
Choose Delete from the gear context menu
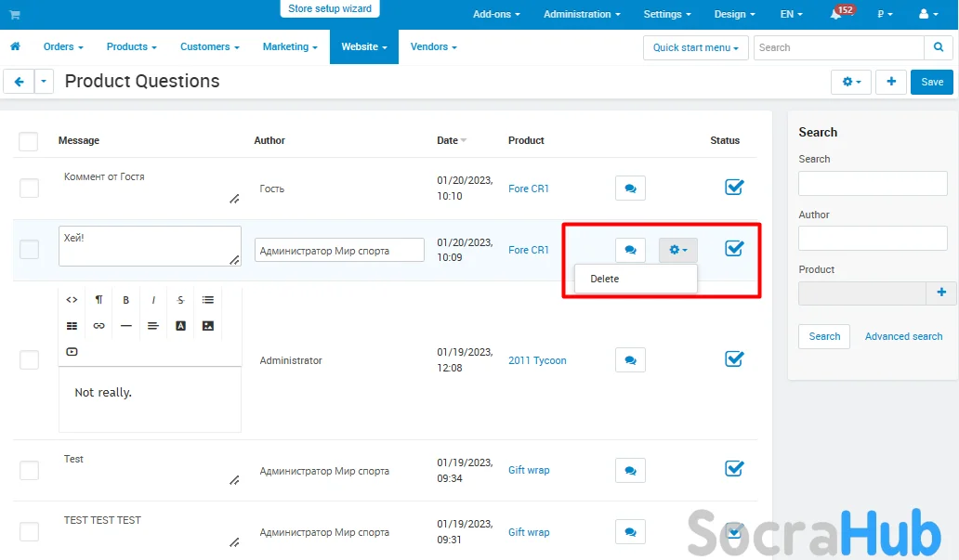pyautogui.click(x=605, y=279)
